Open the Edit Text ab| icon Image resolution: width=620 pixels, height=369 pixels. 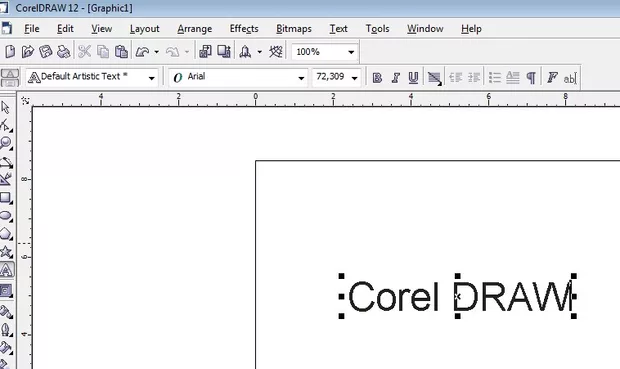coord(570,78)
